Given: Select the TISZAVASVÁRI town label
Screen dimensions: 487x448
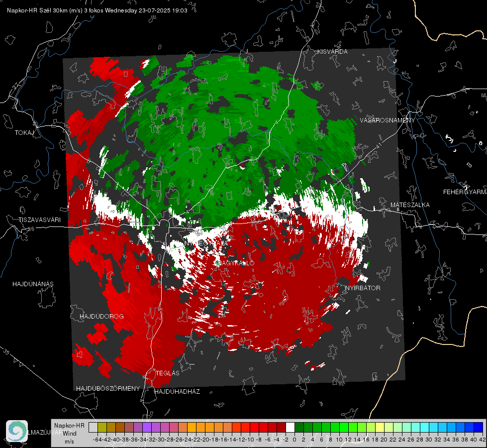Looking at the screenshot, I should point(39,220).
